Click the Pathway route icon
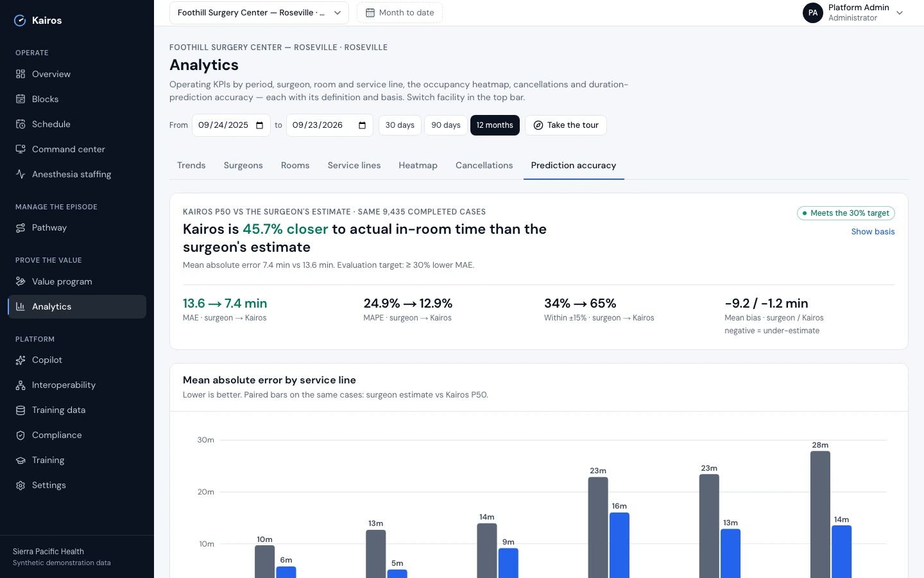924x578 pixels. 21,227
